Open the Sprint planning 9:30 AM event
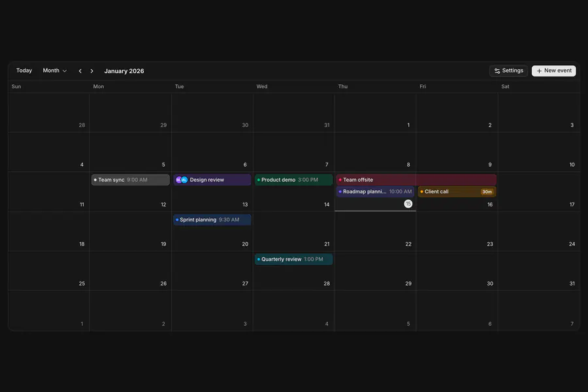 212,220
